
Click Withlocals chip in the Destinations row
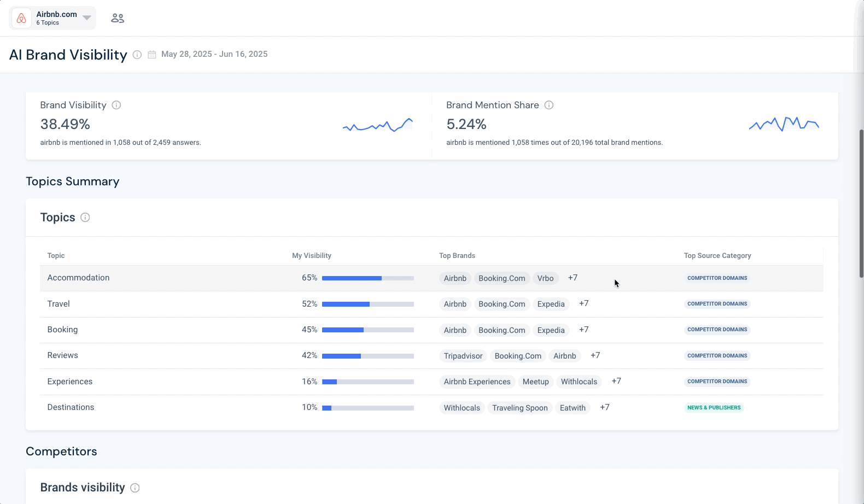(x=462, y=408)
